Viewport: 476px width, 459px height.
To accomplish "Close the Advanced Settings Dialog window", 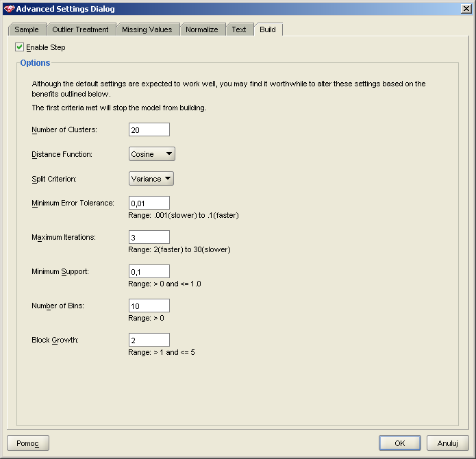I will pos(466,9).
